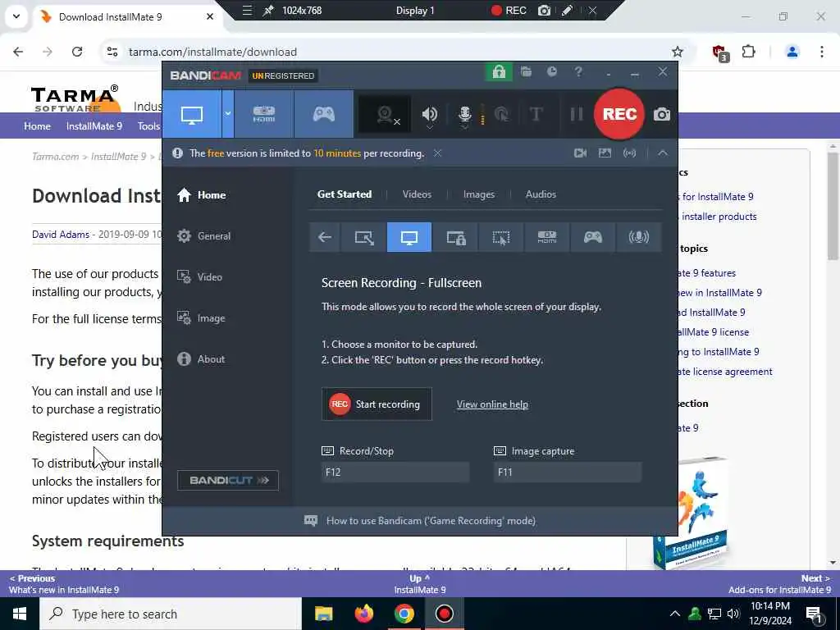Open the hamburger menu in remote toolbar
840x630 pixels.
(x=247, y=10)
